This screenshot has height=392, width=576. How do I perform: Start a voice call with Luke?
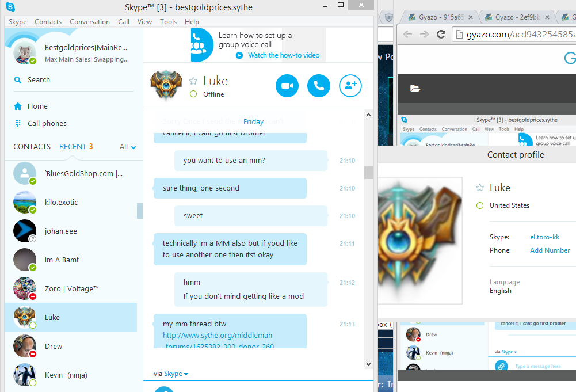[x=318, y=86]
